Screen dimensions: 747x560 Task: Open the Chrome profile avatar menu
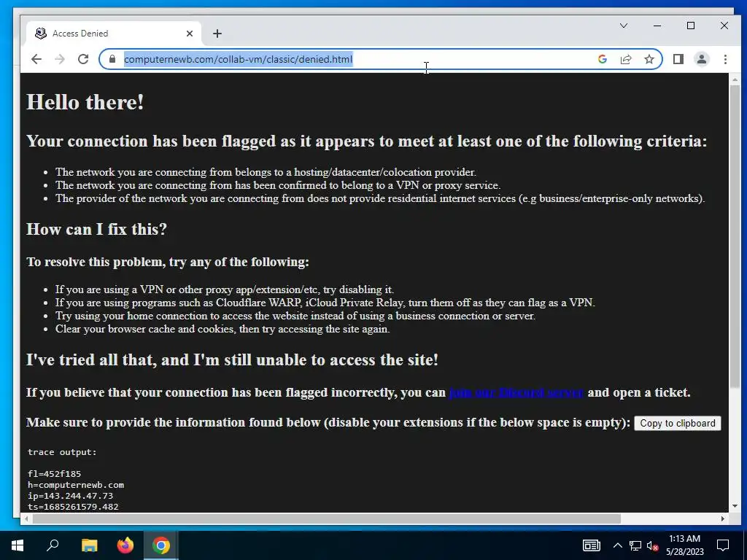(701, 59)
